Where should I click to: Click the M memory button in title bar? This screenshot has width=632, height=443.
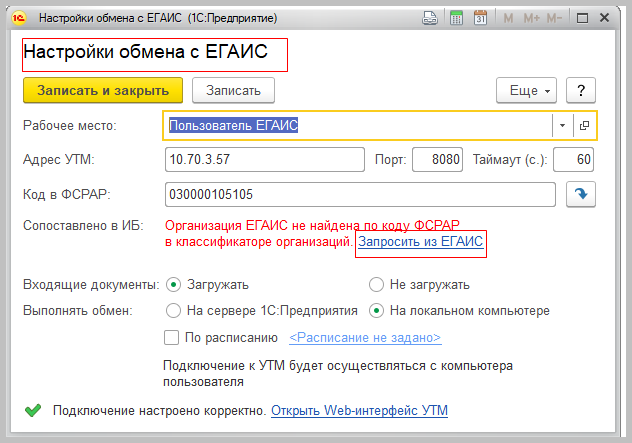pos(508,18)
